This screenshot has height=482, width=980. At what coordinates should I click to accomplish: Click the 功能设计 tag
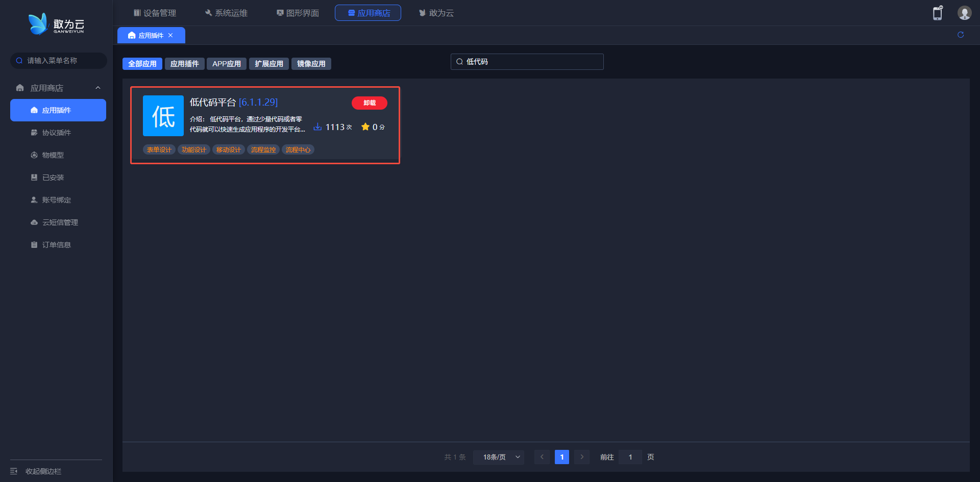[194, 149]
